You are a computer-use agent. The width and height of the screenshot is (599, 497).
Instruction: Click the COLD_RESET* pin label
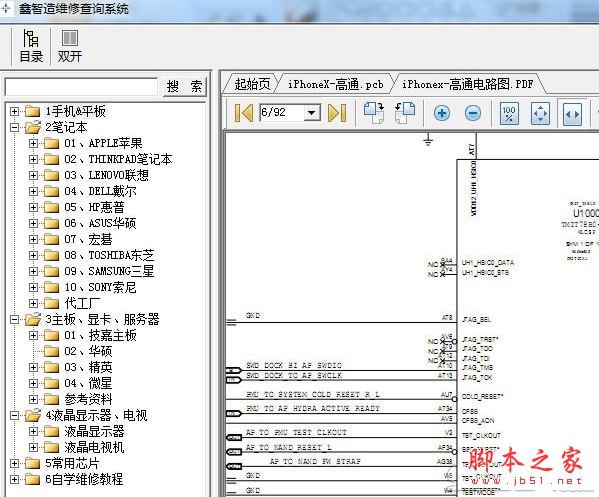[482, 397]
